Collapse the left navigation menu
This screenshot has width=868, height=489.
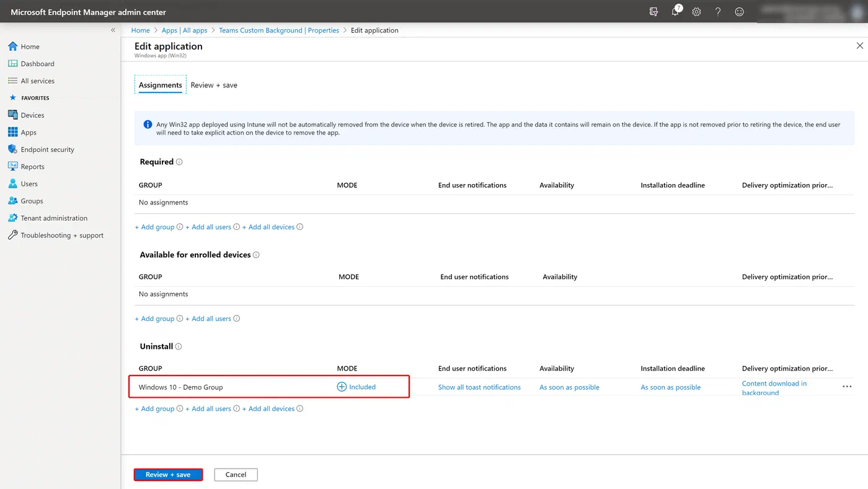[113, 30]
